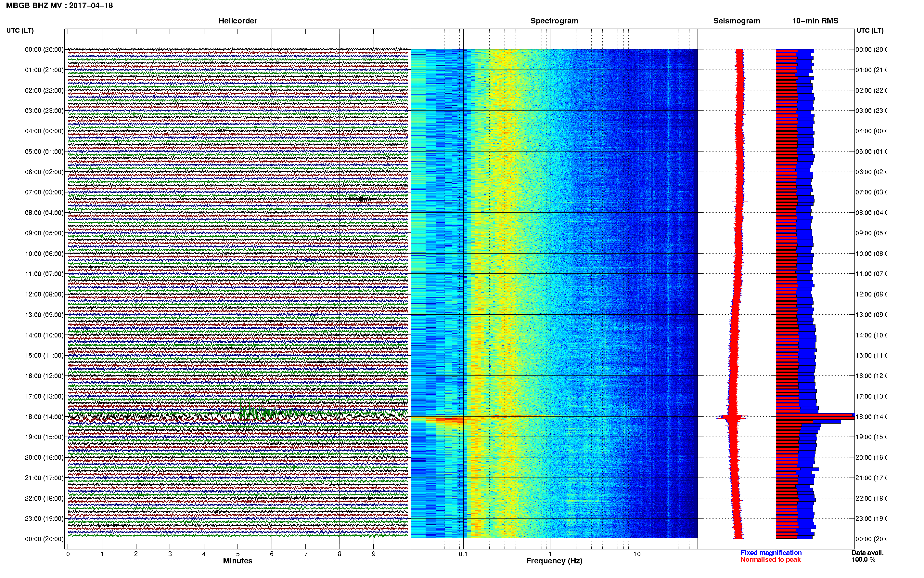
Task: Click the left 21:00 (17:00) time label
Action: [x=44, y=478]
